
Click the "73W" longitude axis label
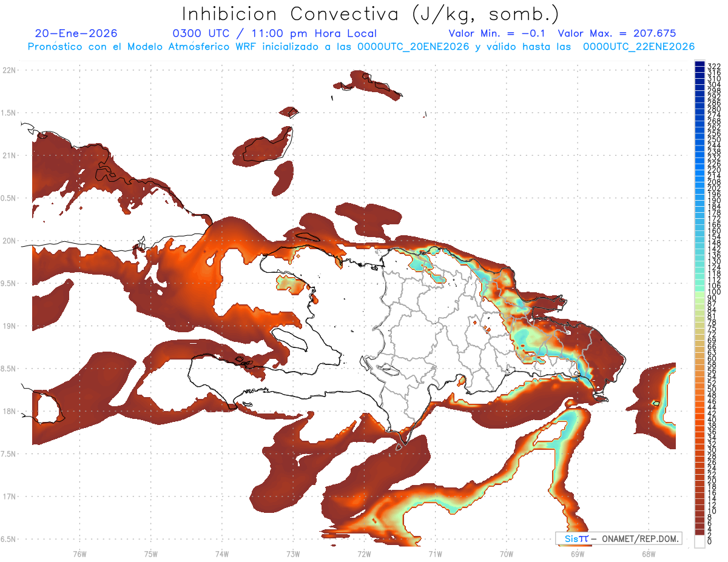coord(293,554)
